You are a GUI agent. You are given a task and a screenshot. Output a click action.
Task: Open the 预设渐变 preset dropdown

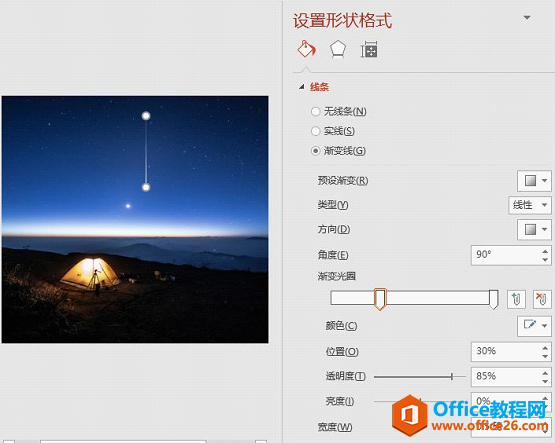click(534, 181)
